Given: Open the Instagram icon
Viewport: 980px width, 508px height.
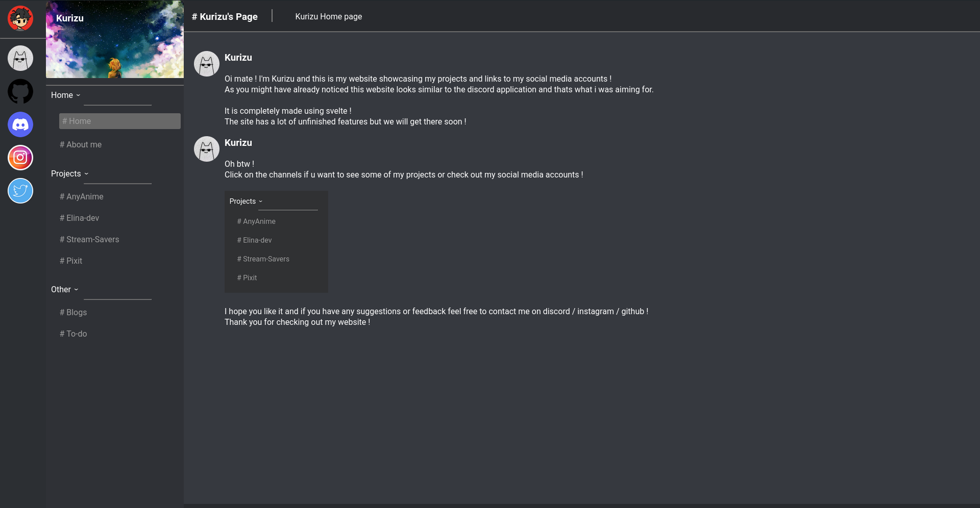Looking at the screenshot, I should click(x=20, y=158).
